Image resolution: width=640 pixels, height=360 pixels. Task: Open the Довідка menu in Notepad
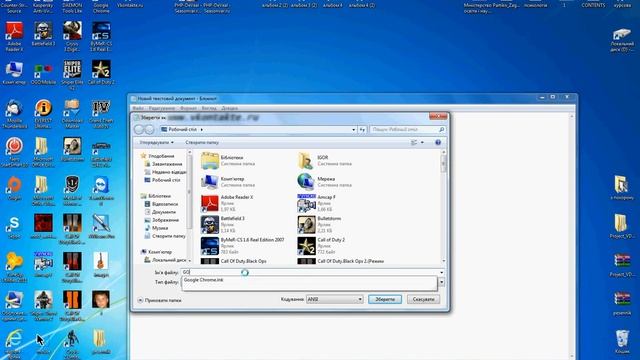(229, 108)
